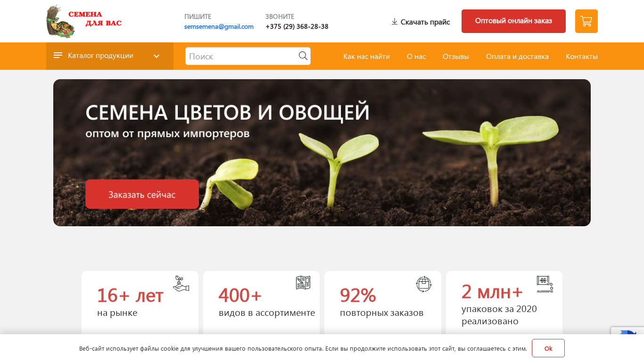Open the shopping cart icon

click(x=586, y=21)
